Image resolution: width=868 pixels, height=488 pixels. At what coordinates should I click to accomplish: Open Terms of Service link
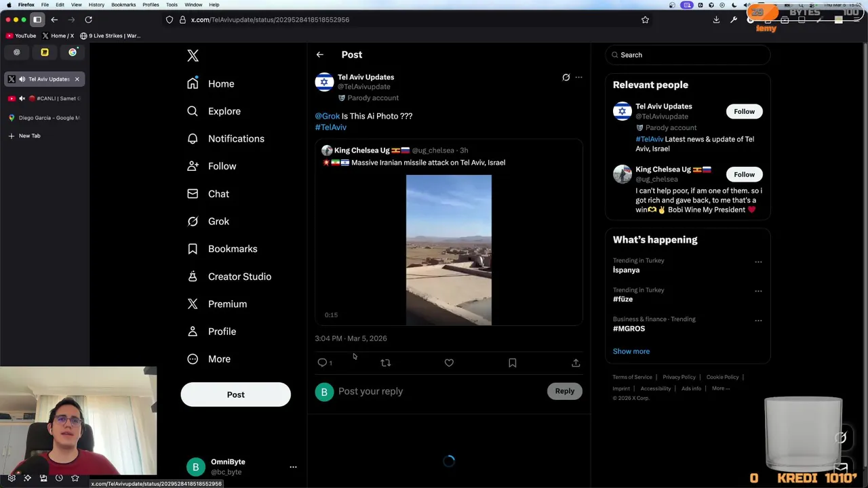point(632,377)
